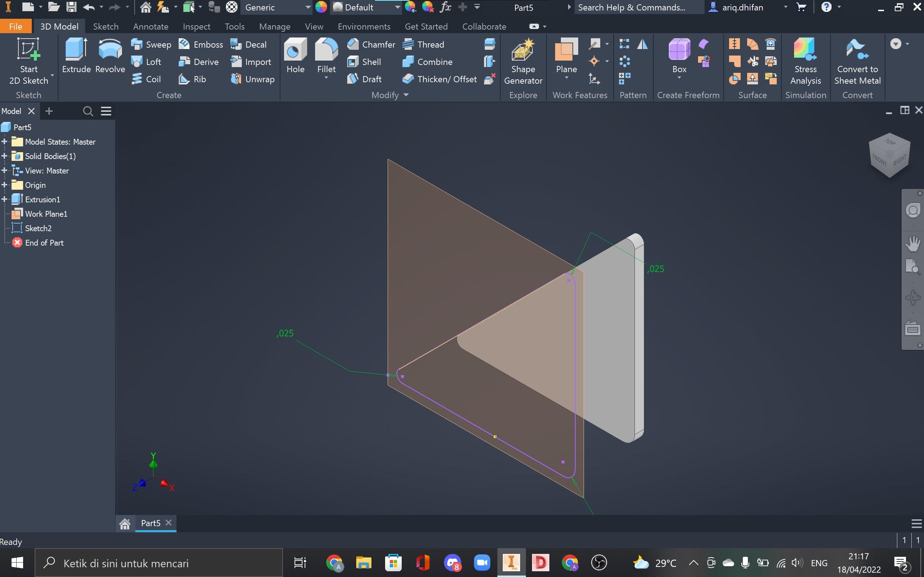Switch to the Inspect ribbon tab
924x577 pixels.
tap(196, 26)
